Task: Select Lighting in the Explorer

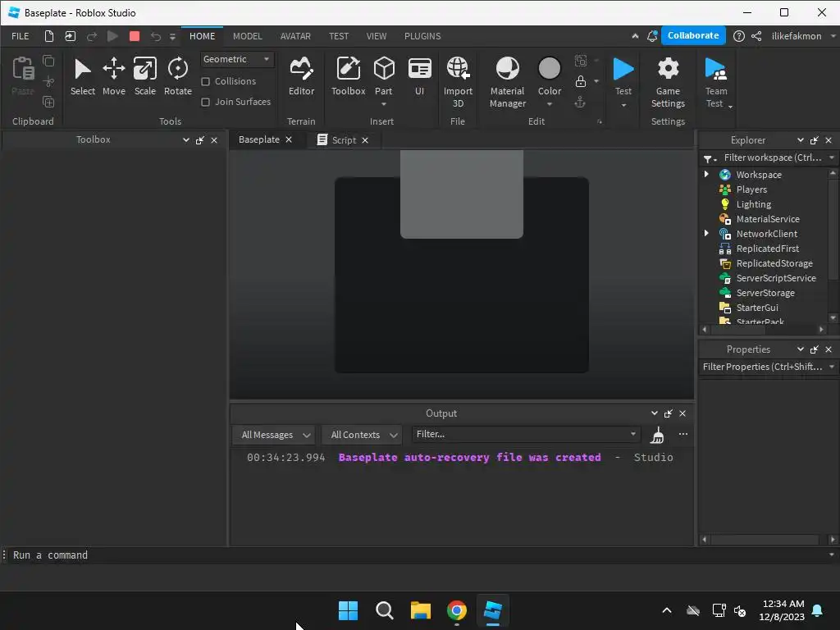Action: (753, 204)
